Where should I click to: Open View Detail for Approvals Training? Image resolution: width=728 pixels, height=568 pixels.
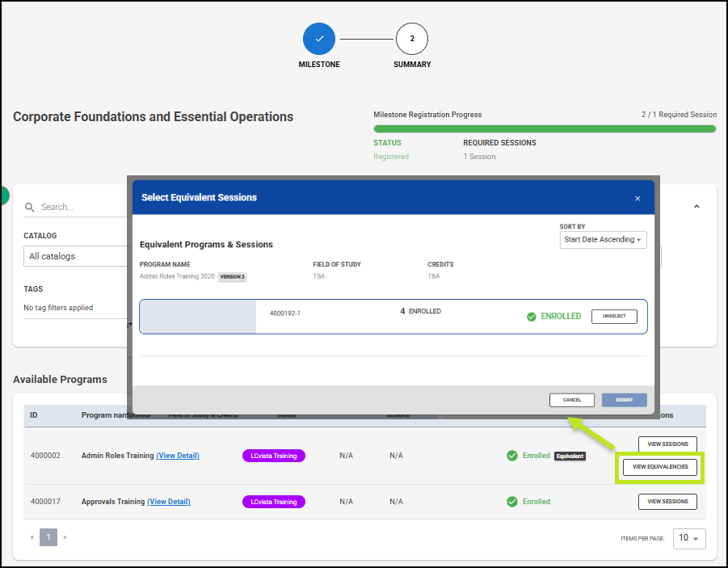click(x=169, y=502)
